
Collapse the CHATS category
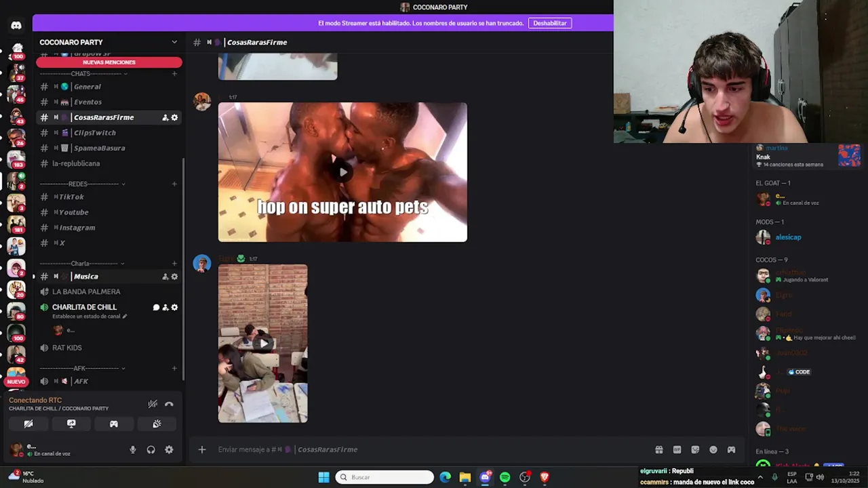pyautogui.click(x=82, y=73)
